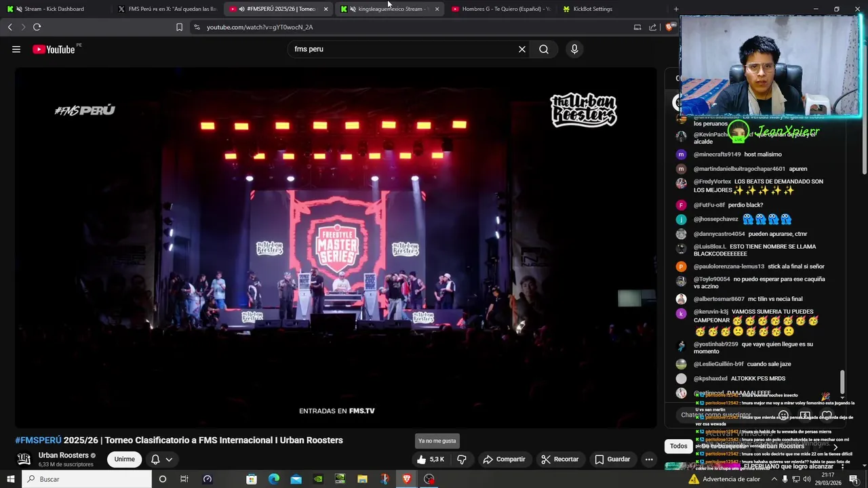The image size is (868, 488).
Task: Open Microsoft Store on the taskbar
Action: click(252, 479)
